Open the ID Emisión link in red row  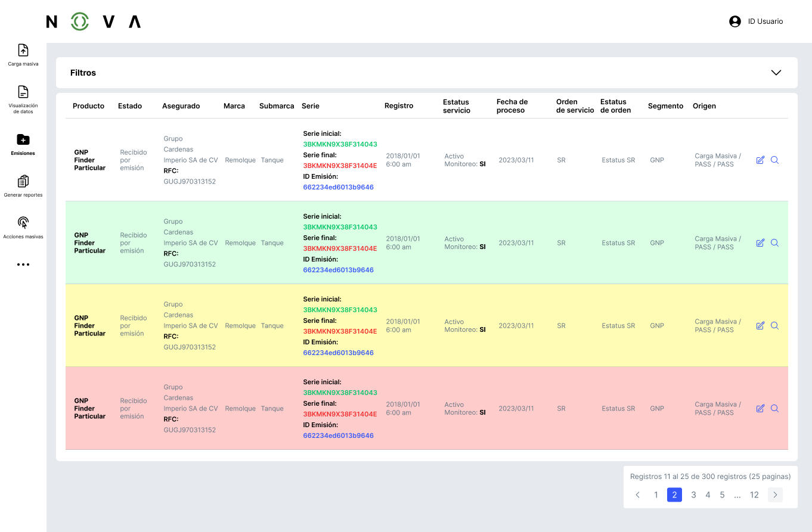click(338, 435)
